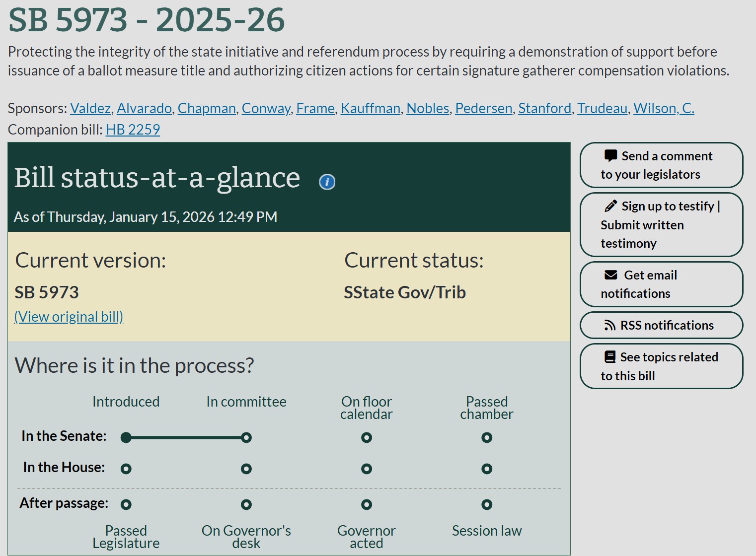Click Passed Legislature marker after passage
756x556 pixels.
(126, 504)
